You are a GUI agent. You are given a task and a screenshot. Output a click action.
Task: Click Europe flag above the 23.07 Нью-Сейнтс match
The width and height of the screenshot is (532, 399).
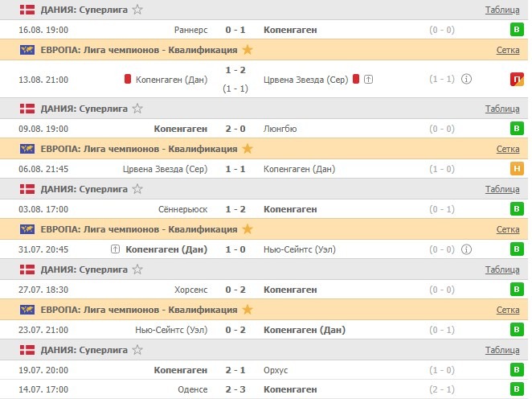27,310
